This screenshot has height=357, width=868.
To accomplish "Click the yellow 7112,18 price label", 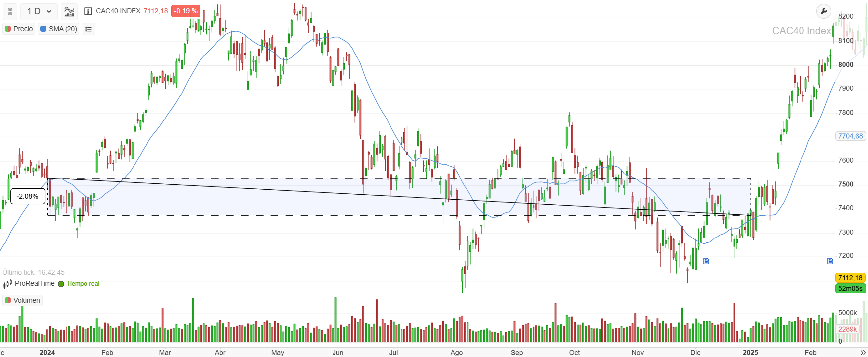I will tap(850, 278).
